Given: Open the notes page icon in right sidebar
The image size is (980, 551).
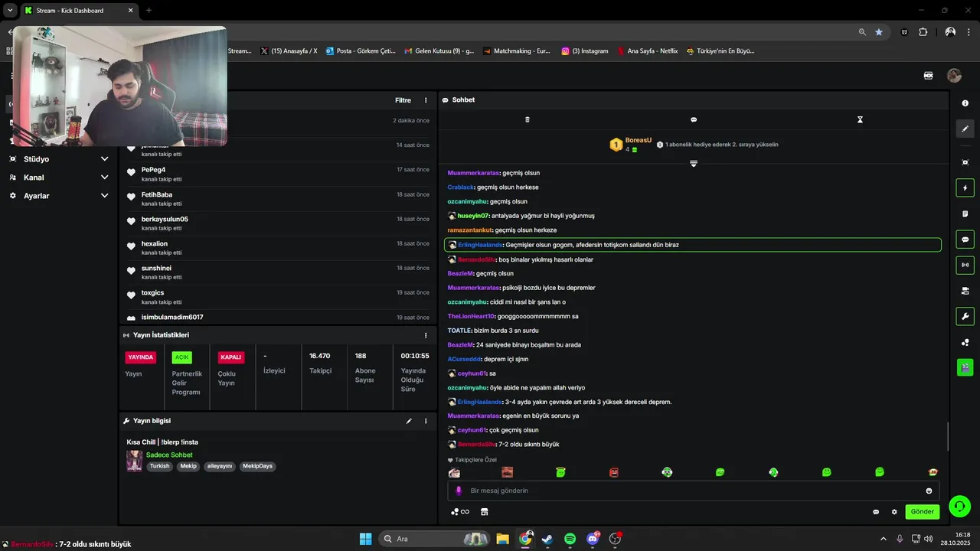Looking at the screenshot, I should pyautogui.click(x=965, y=214).
